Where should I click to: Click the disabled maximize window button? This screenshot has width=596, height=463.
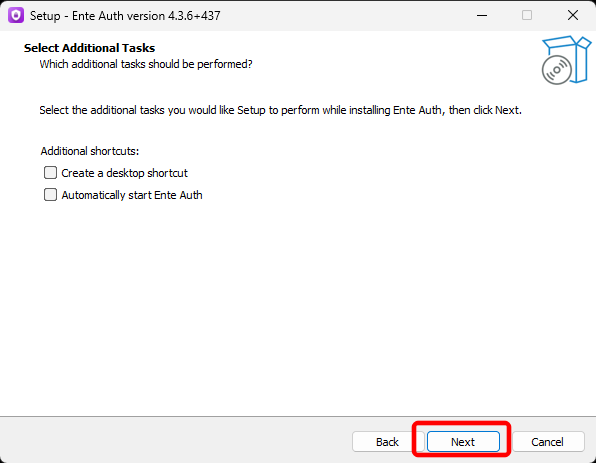click(x=527, y=16)
